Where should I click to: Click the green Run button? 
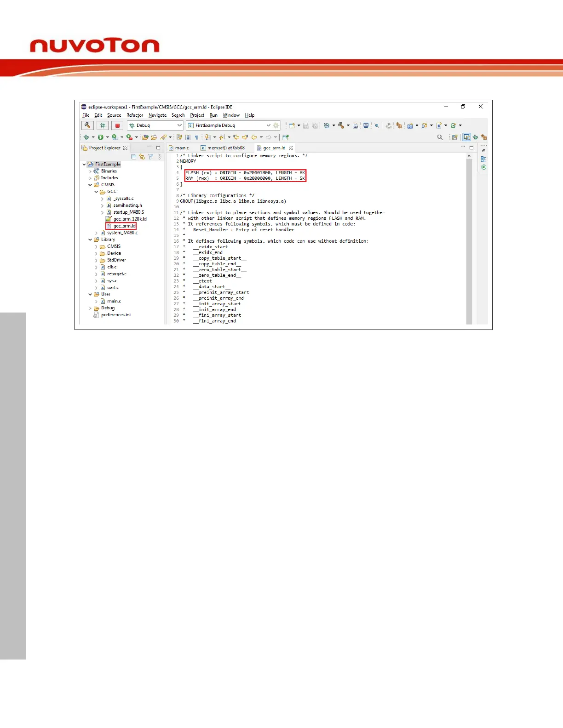click(x=100, y=137)
